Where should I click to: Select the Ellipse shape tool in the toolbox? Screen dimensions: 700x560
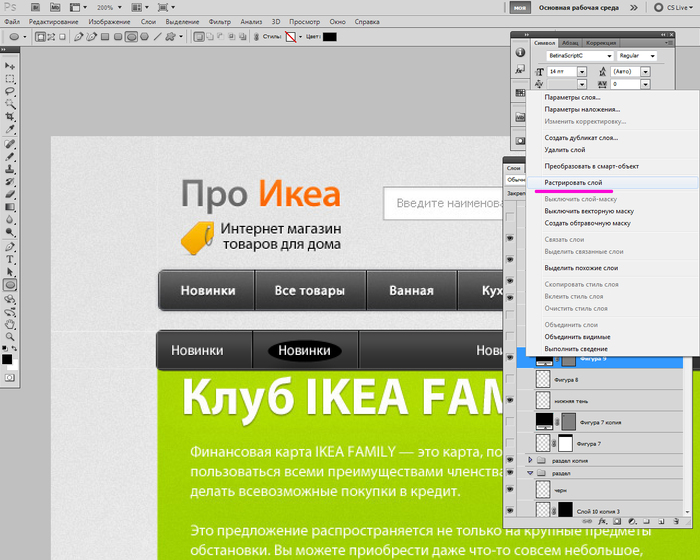pos(10,285)
